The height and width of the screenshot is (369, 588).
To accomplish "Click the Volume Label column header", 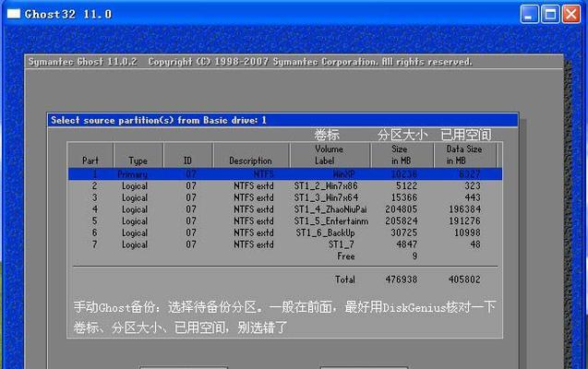I will [x=330, y=155].
